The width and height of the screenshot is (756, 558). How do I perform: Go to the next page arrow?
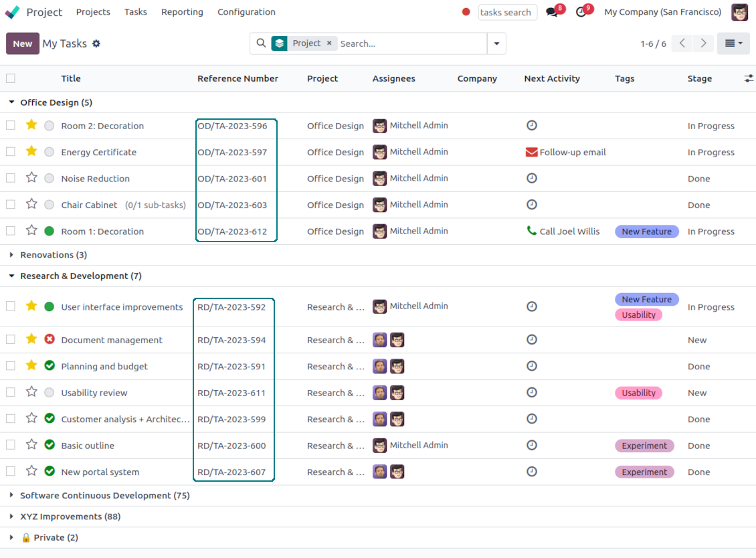click(703, 43)
